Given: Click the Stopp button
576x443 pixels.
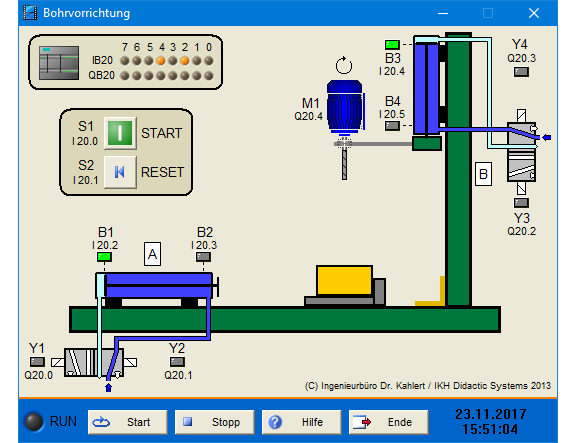Looking at the screenshot, I should point(215,422).
